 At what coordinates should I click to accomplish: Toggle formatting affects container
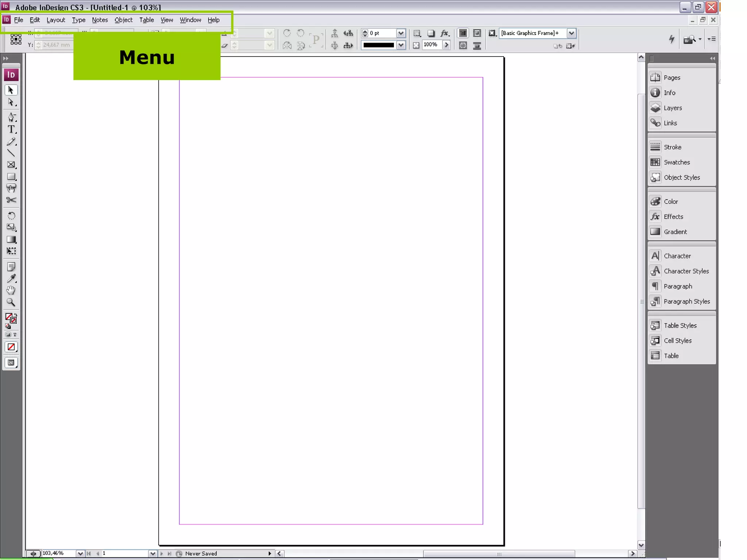(x=8, y=335)
